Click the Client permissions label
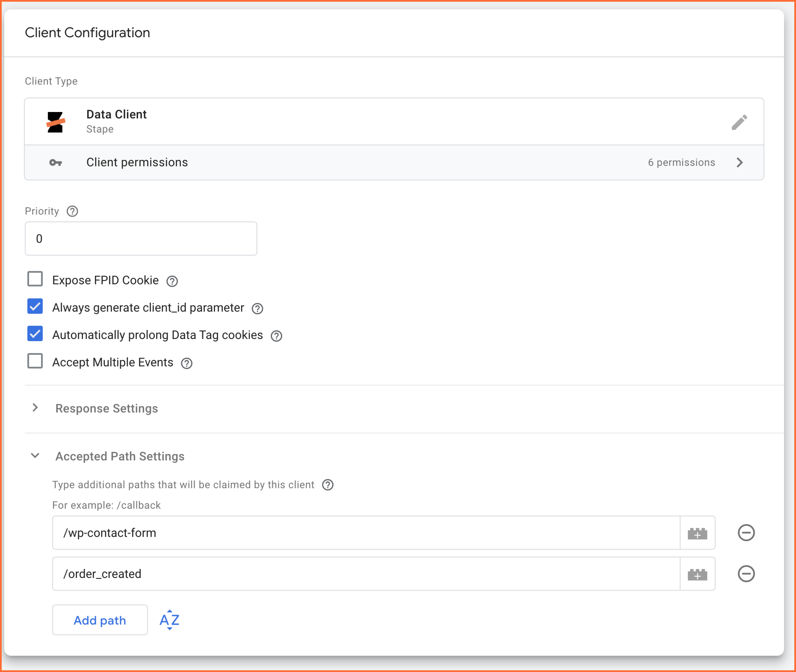Viewport: 796px width, 672px height. pos(137,163)
